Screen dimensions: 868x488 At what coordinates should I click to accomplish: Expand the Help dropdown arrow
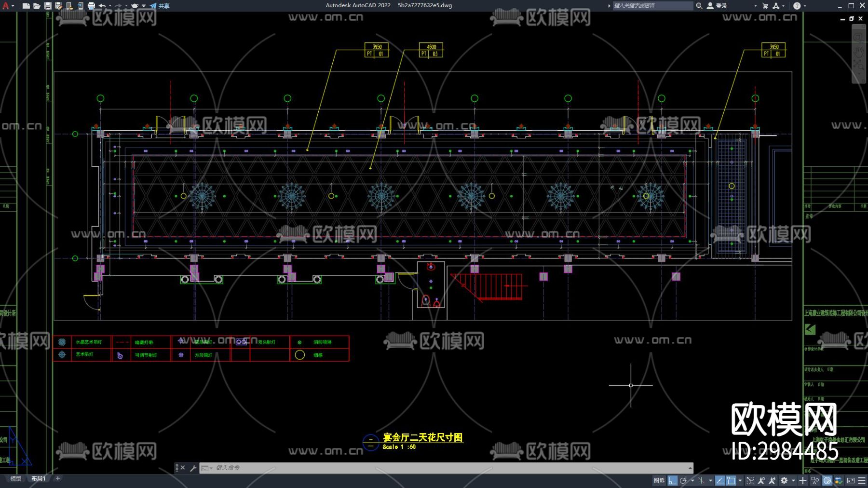[x=805, y=6]
